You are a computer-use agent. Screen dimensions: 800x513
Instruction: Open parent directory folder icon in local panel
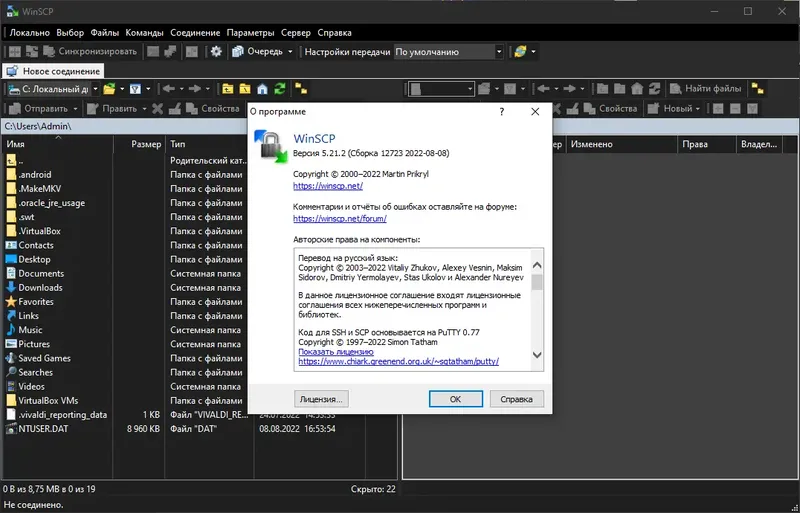pyautogui.click(x=228, y=89)
